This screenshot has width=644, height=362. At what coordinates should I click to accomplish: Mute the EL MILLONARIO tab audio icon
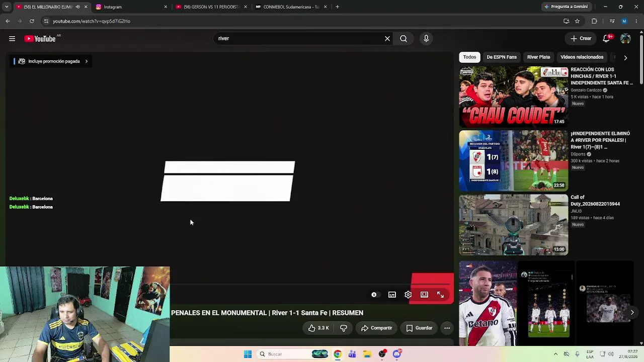pyautogui.click(x=77, y=7)
